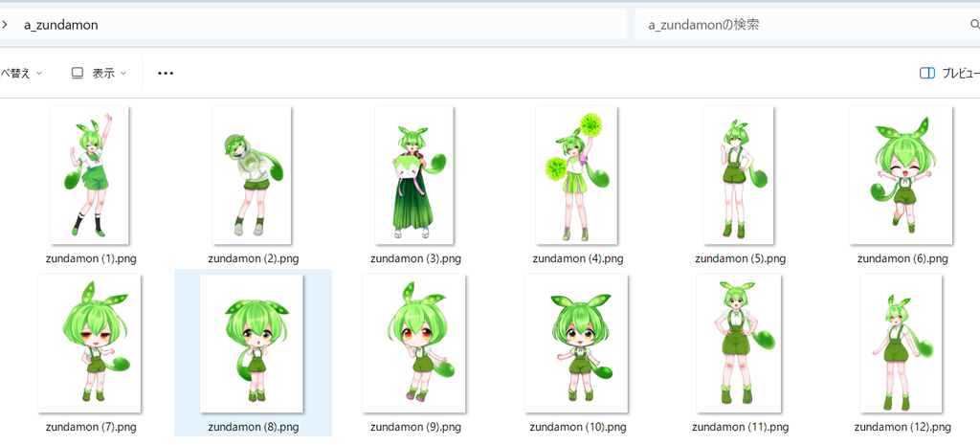Select the zundamon (8).png thumbnail image
Viewport: 980px width, 445px height.
click(252, 344)
